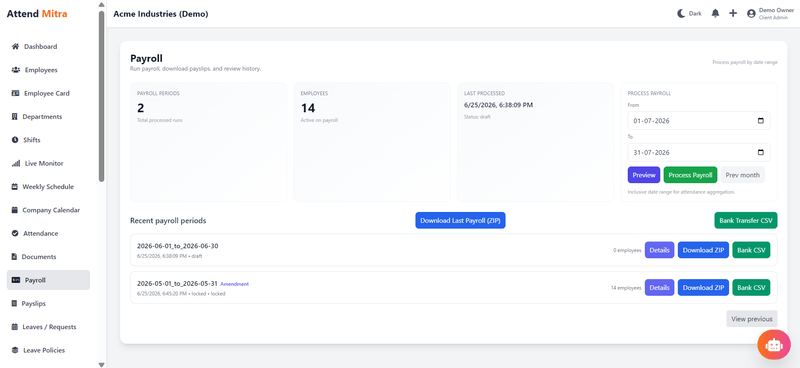800x368 pixels.
Task: Click the Live Monitor chart icon
Action: pos(15,163)
